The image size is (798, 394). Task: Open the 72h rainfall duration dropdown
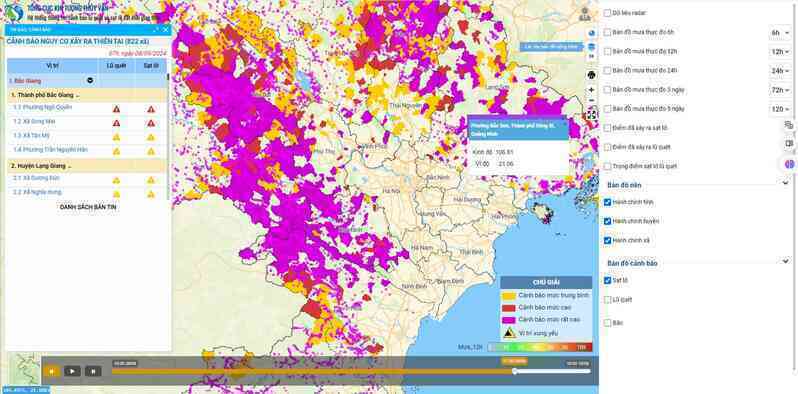780,90
